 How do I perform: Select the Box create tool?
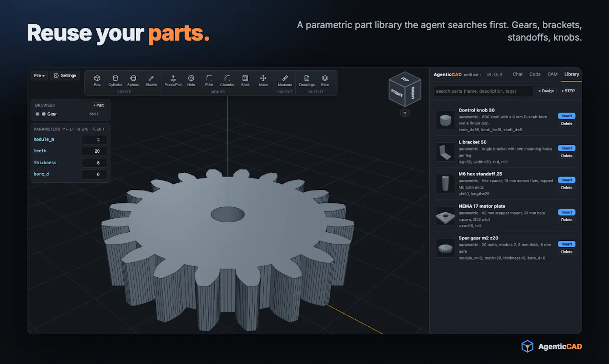[x=97, y=81]
